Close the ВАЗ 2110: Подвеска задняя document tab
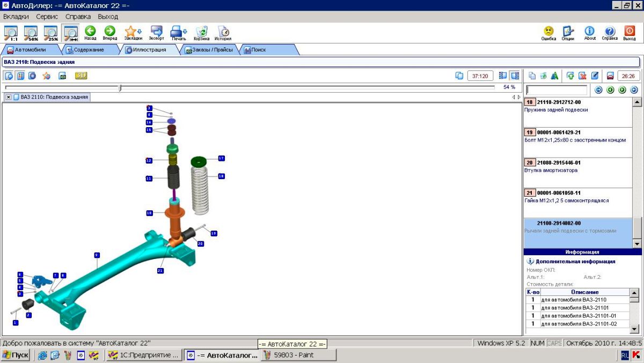Image resolution: width=644 pixels, height=363 pixels. tap(9, 97)
